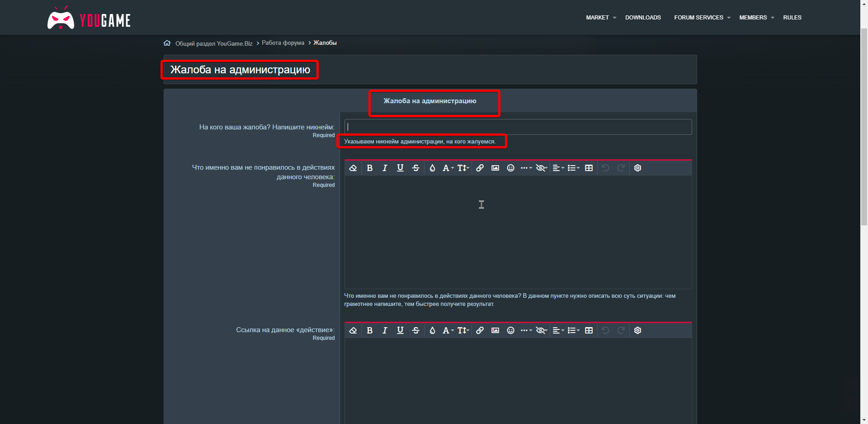This screenshot has height=424, width=868.
Task: Open text color in 'Ссылка на данное действие' editor
Action: click(x=432, y=330)
